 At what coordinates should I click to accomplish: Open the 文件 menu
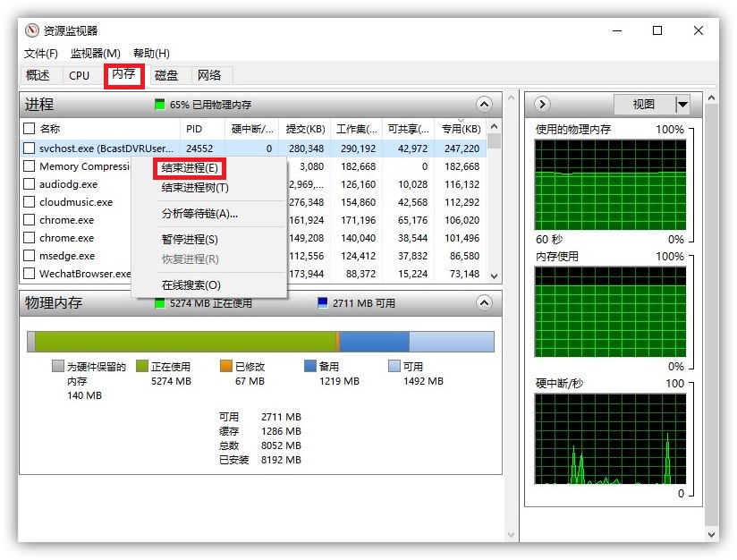pos(41,53)
